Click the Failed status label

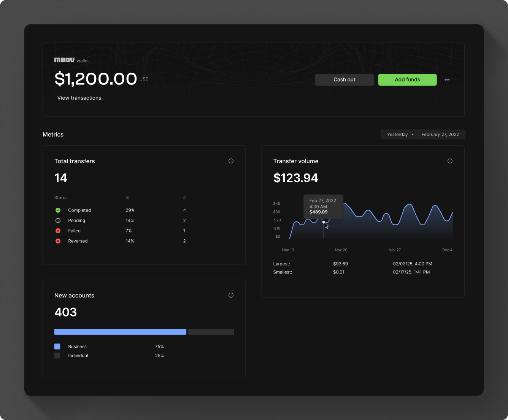74,231
